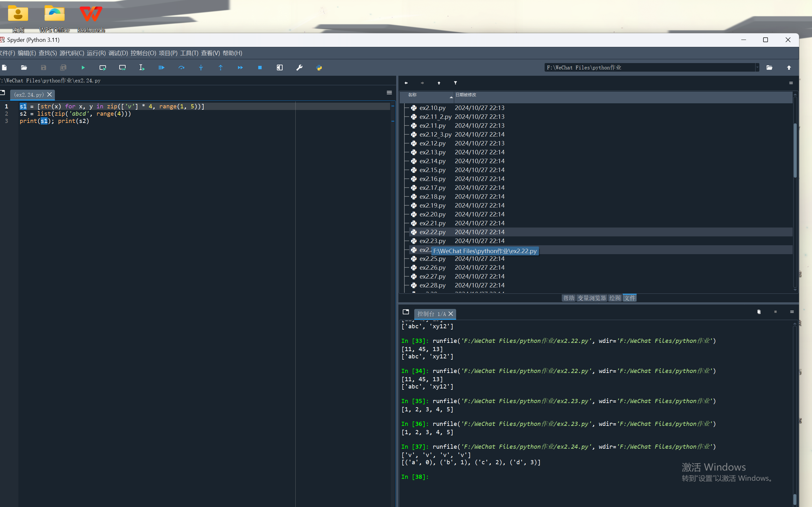The image size is (812, 507).
Task: Switch to the 变量浏览器 tab
Action: tap(592, 298)
